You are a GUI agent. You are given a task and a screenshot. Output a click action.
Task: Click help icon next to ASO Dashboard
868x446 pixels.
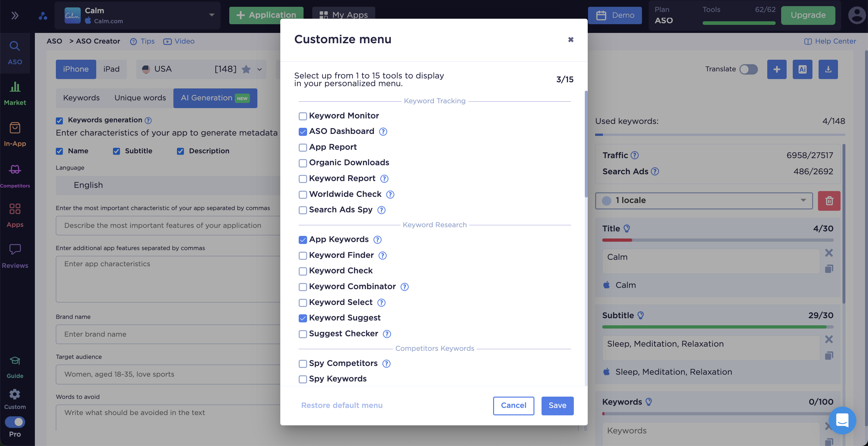[x=383, y=131]
